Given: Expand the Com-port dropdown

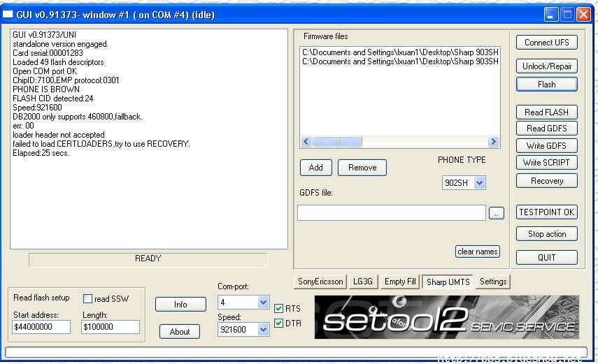Looking at the screenshot, I should tap(263, 303).
